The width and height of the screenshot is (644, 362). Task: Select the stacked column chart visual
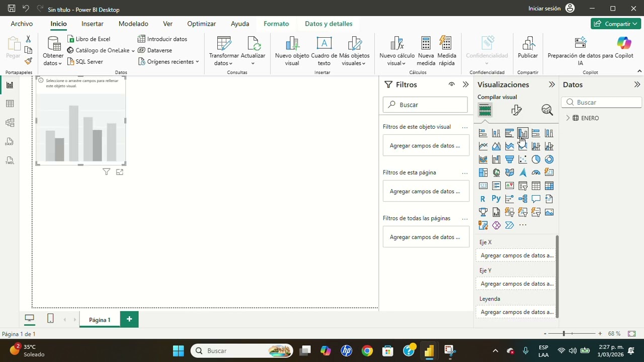point(496,133)
